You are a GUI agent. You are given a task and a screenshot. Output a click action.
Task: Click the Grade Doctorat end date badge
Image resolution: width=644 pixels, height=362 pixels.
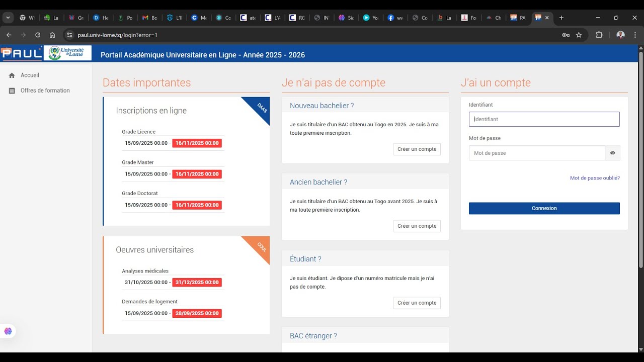coord(197,205)
